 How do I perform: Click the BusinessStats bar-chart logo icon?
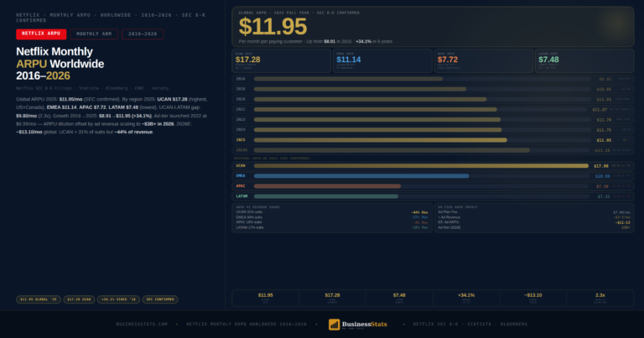pos(334,325)
